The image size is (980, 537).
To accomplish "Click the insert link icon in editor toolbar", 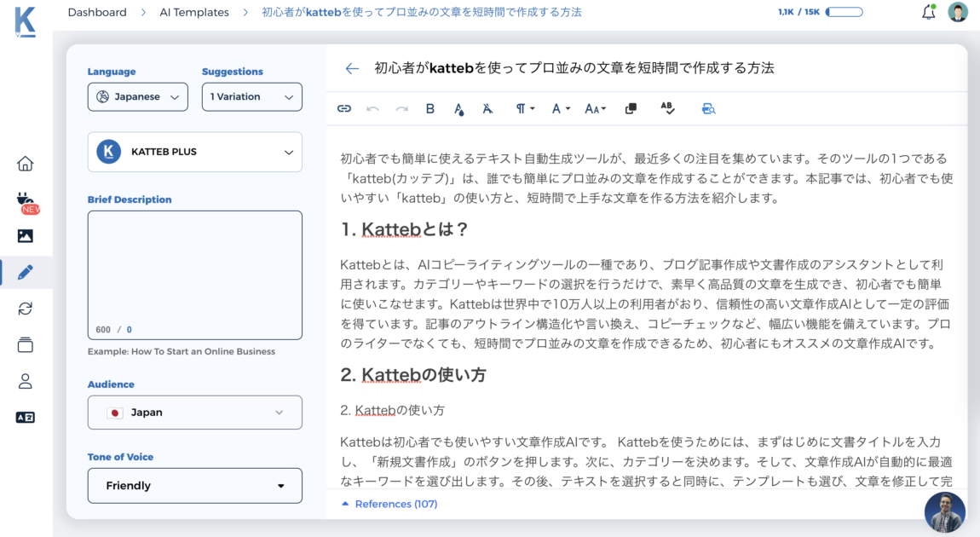I will tap(344, 108).
